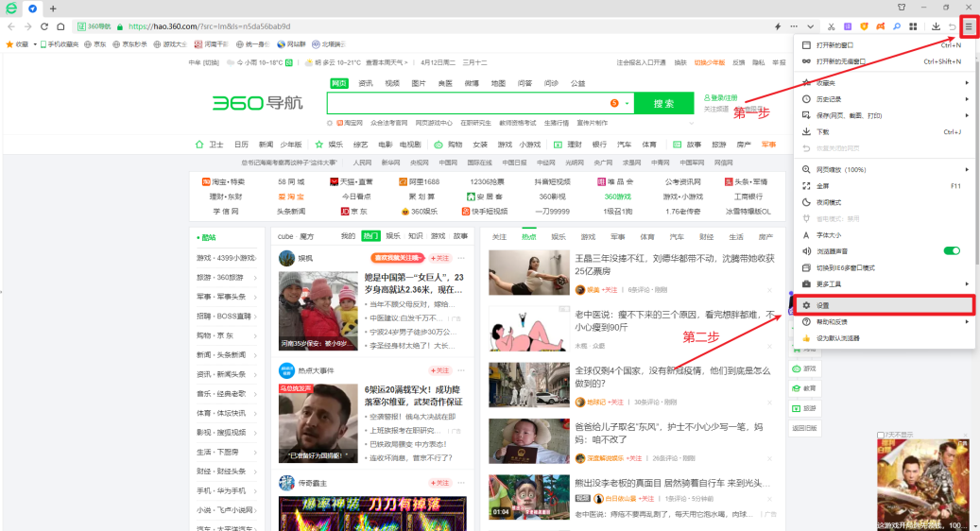Open the skin (shirt) icon in title bar
Screen dimensions: 980x531
click(x=902, y=8)
